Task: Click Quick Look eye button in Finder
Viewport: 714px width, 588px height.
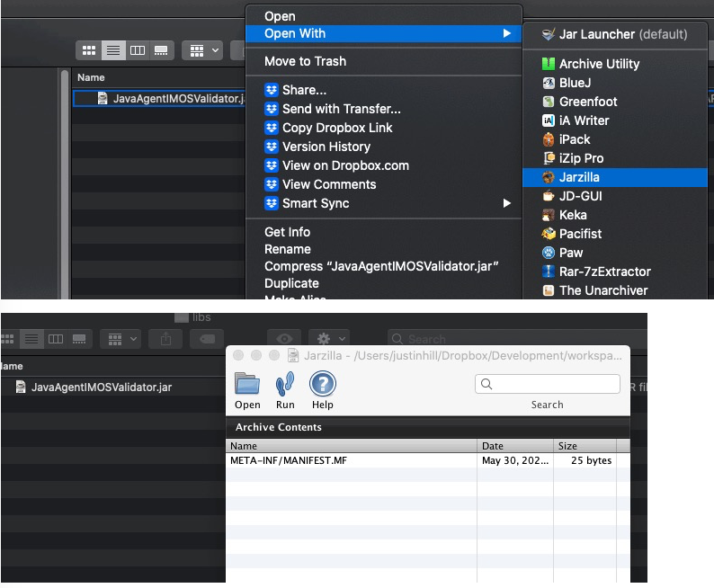Action: point(284,339)
